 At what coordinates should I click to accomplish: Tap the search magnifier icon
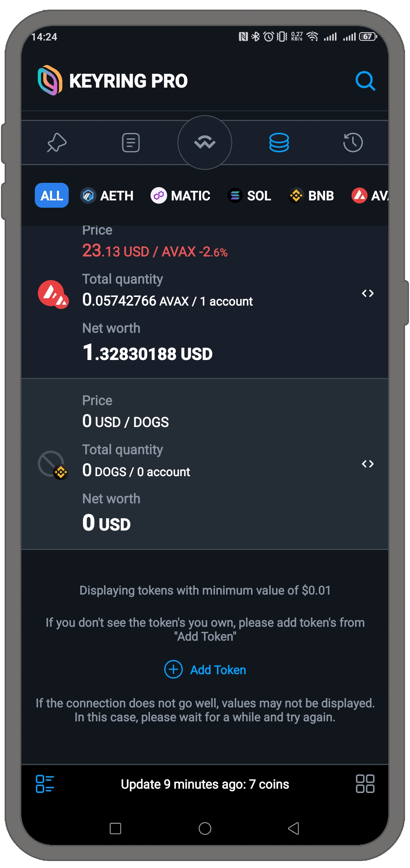[365, 81]
